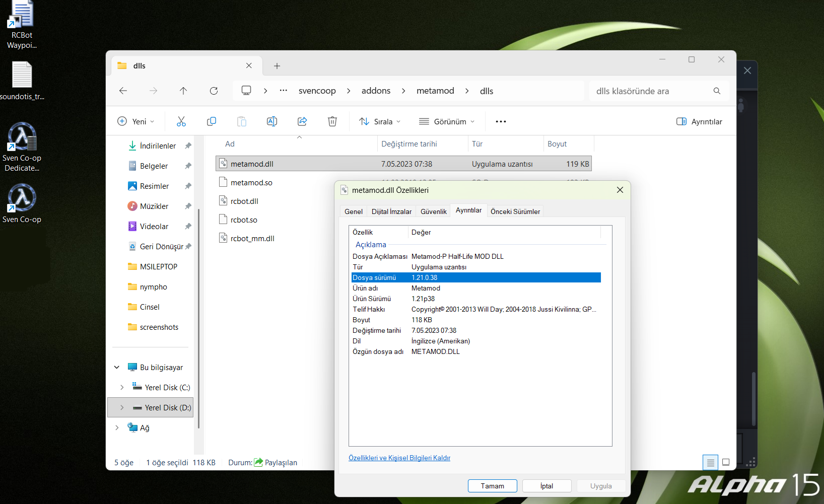Expand Yerel Disk (D:) tree node

tap(122, 407)
